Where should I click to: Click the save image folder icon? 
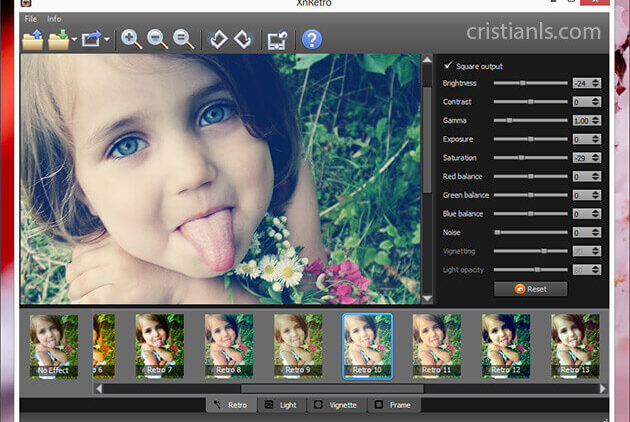59,40
